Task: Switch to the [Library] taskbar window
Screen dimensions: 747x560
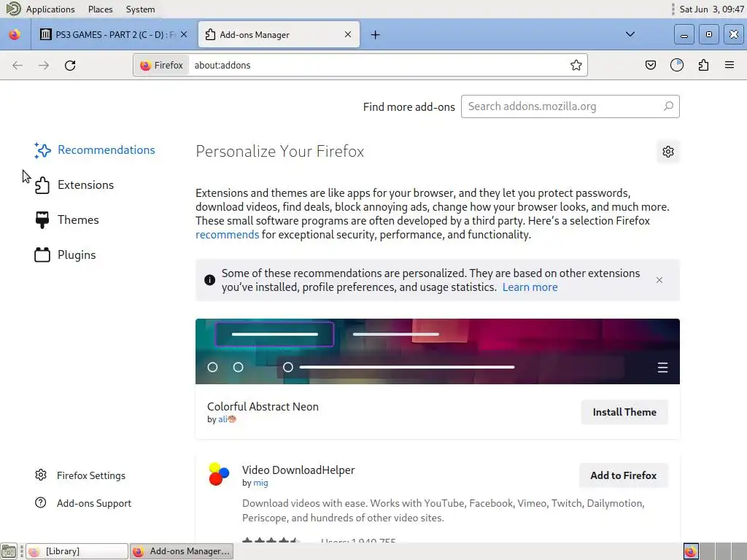Action: pos(77,551)
